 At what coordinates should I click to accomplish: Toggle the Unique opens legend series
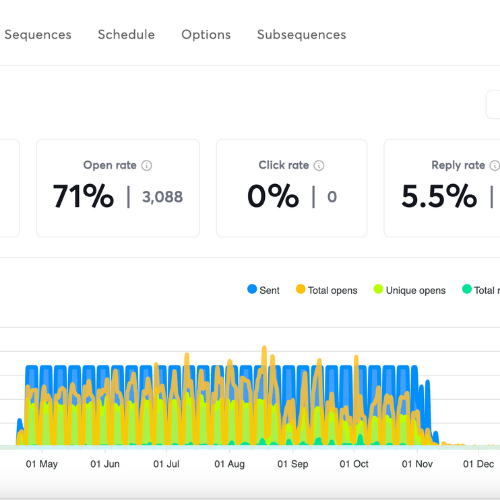(x=410, y=290)
